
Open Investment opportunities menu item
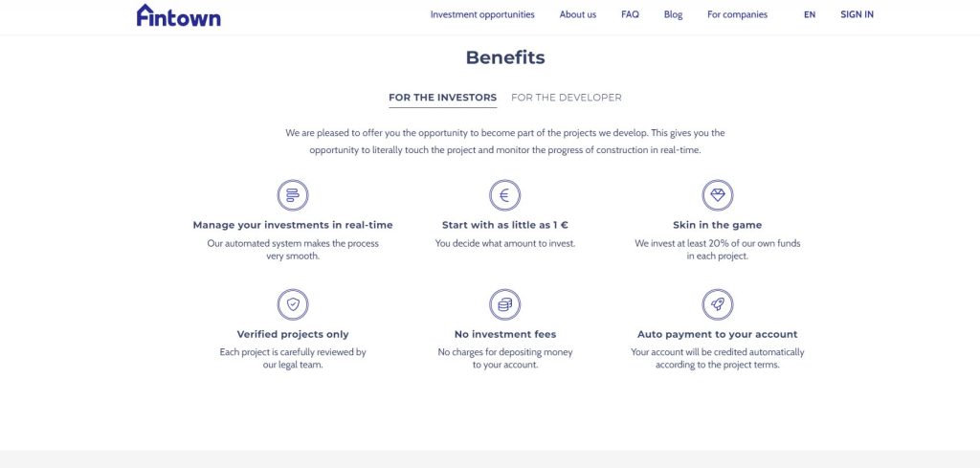coord(482,14)
